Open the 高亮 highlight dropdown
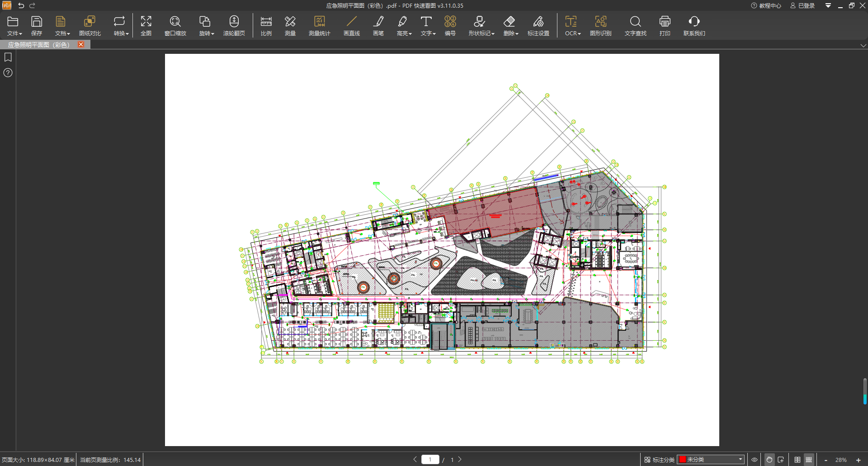 (404, 26)
